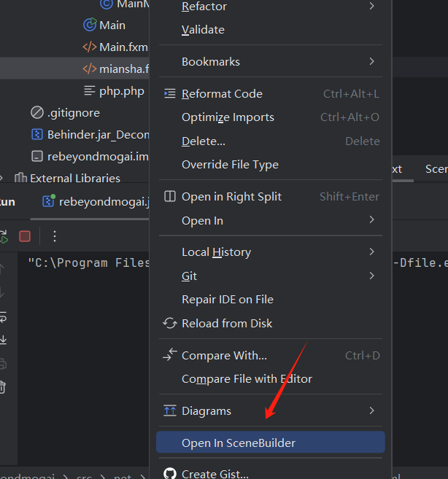Open the Run panel's three-dot options menu
This screenshot has height=479, width=448.
click(55, 236)
